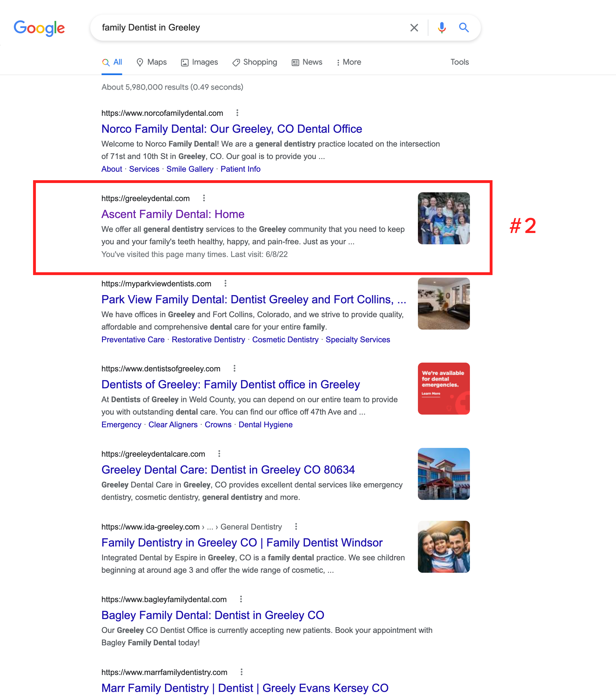Click Integrated Dental smiling family thumbnail
Screen dimensions: 616x697
coord(444,547)
